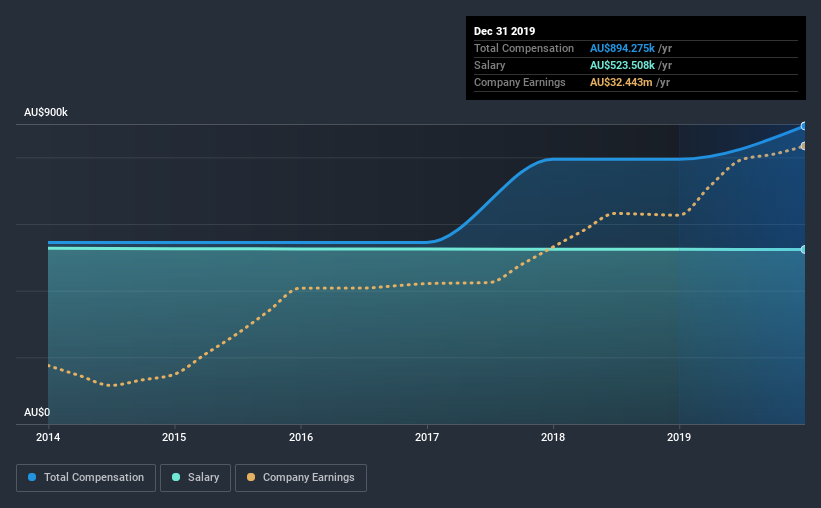Click the AU$894.275k total compensation value

pos(622,48)
